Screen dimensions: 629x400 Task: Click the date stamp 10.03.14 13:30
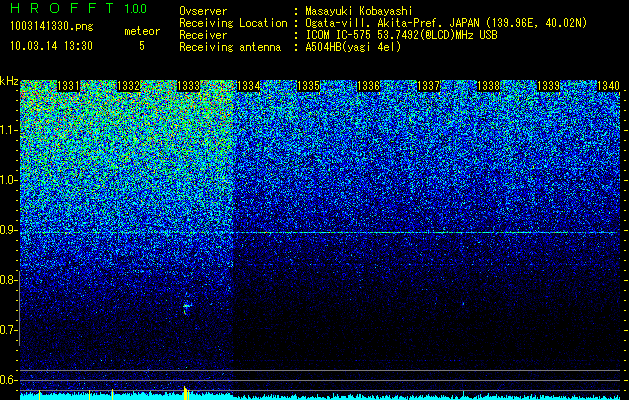coord(51,46)
